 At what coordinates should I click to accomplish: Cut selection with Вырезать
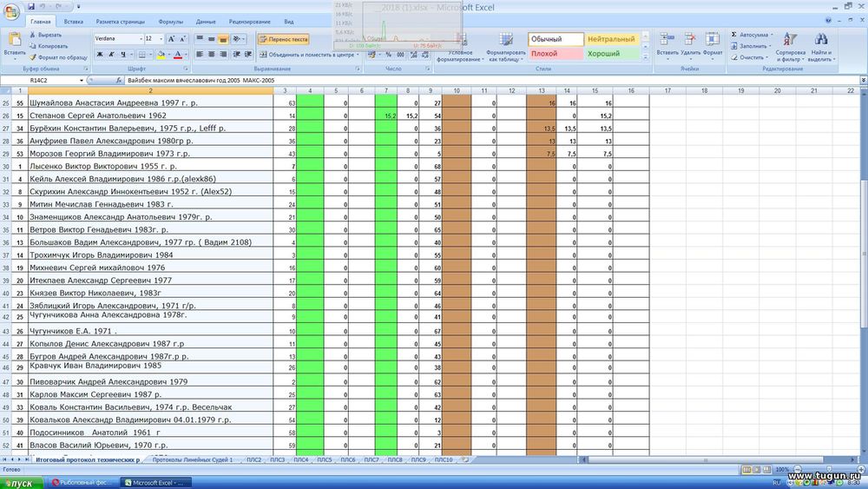coord(45,35)
